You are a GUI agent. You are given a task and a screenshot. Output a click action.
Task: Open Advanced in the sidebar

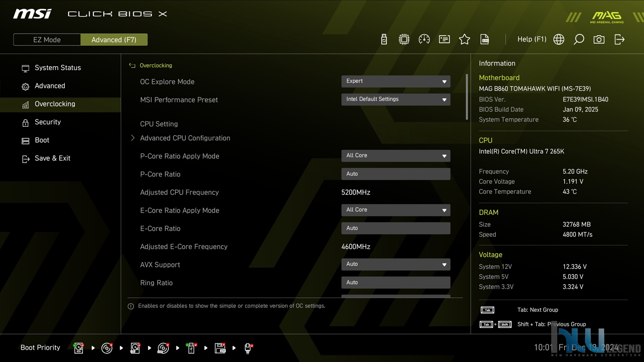[60, 86]
